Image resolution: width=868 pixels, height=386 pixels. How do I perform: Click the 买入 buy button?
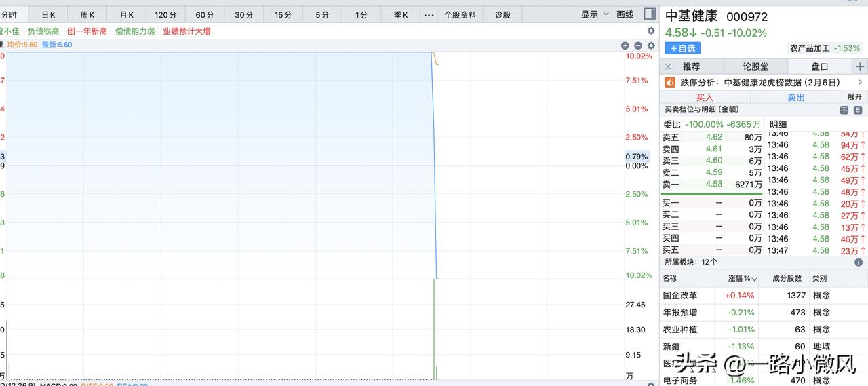(705, 97)
